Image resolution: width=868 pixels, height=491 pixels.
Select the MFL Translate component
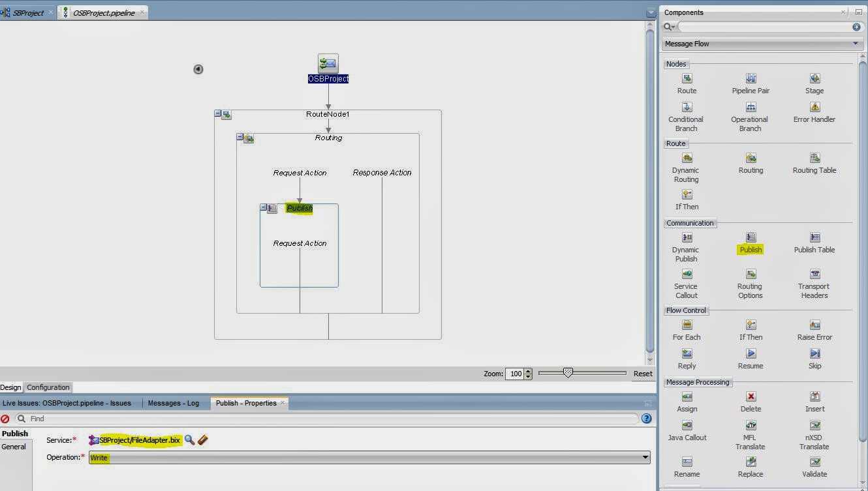750,435
